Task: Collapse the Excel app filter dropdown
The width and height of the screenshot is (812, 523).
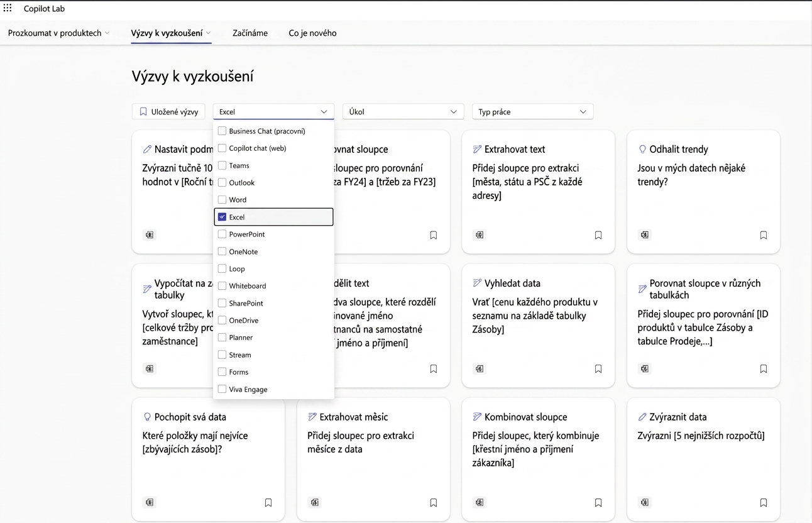Action: click(x=273, y=111)
